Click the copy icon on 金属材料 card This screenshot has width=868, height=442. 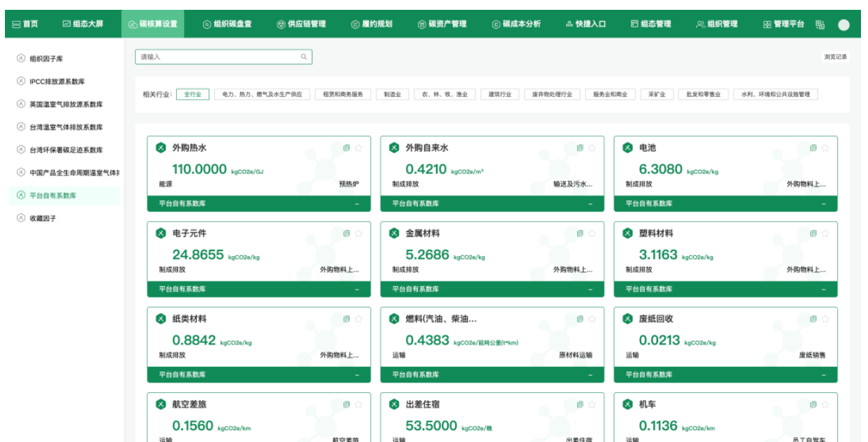(579, 234)
